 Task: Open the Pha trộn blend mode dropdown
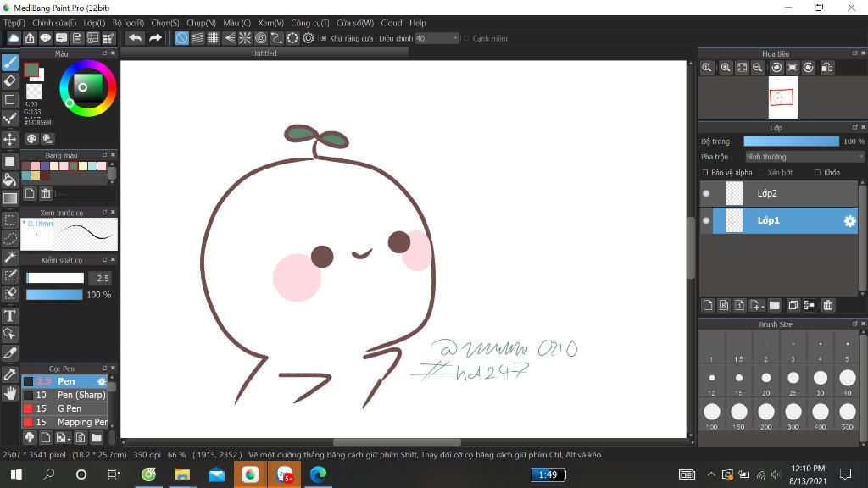click(804, 157)
